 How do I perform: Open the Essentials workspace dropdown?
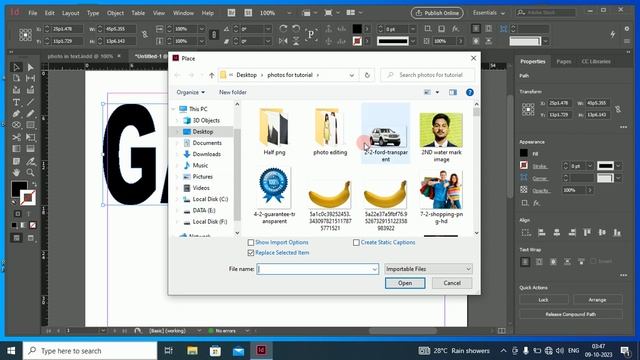click(x=489, y=13)
